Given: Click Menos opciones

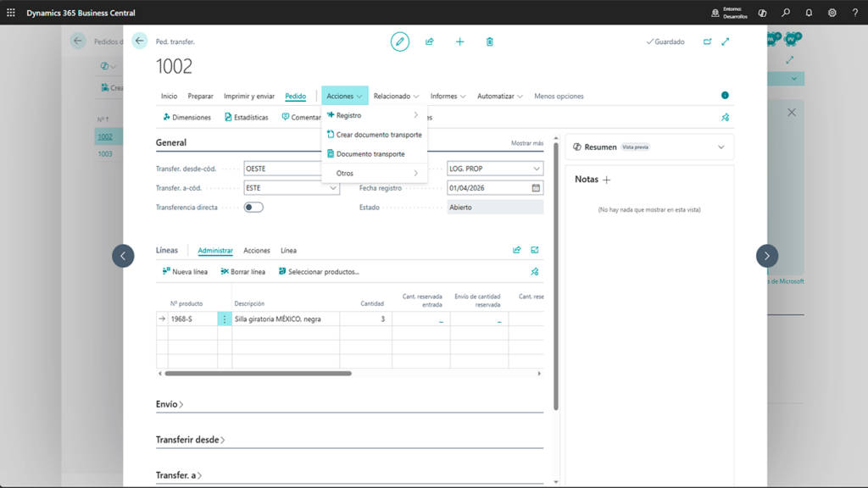Looking at the screenshot, I should pyautogui.click(x=559, y=96).
